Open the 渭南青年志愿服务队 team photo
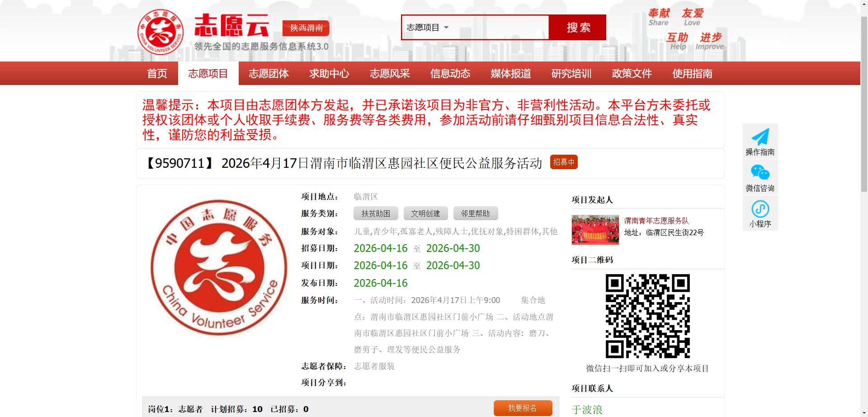The height and width of the screenshot is (417, 868). point(595,230)
